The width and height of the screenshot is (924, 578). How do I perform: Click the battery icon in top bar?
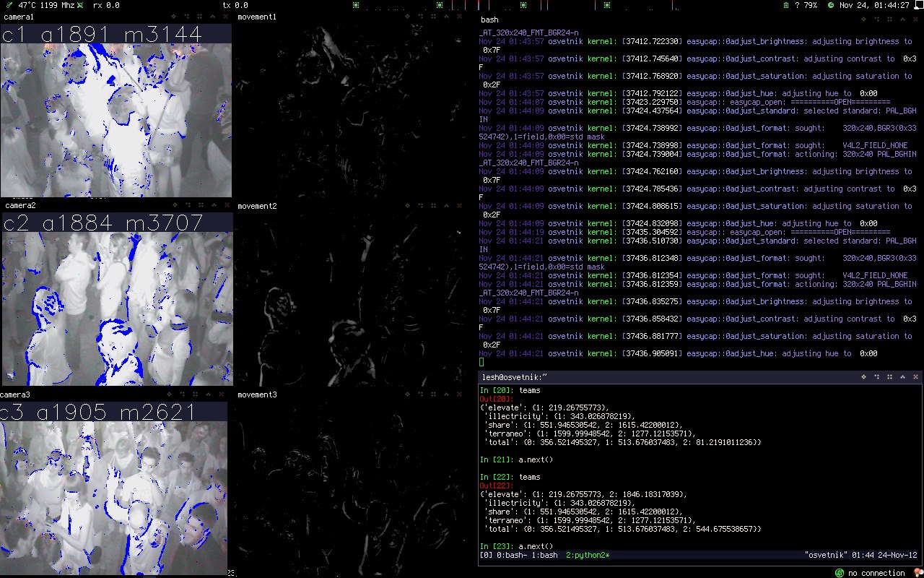(x=785, y=5)
